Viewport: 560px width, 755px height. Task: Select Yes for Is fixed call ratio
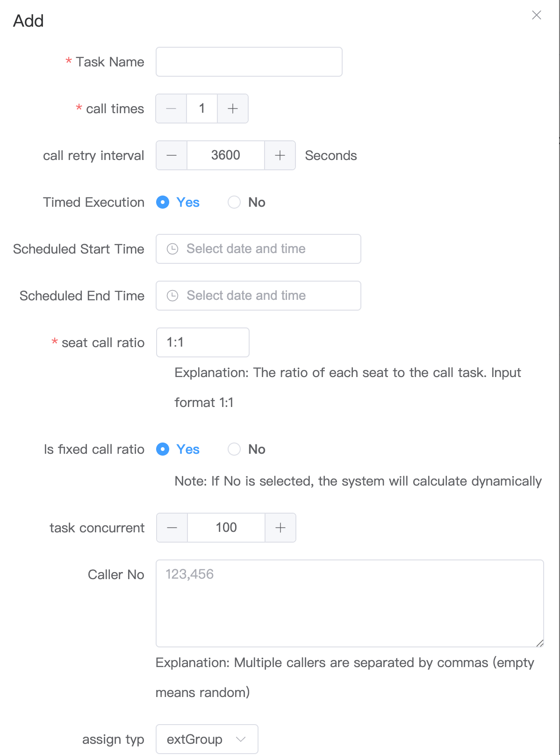[163, 449]
